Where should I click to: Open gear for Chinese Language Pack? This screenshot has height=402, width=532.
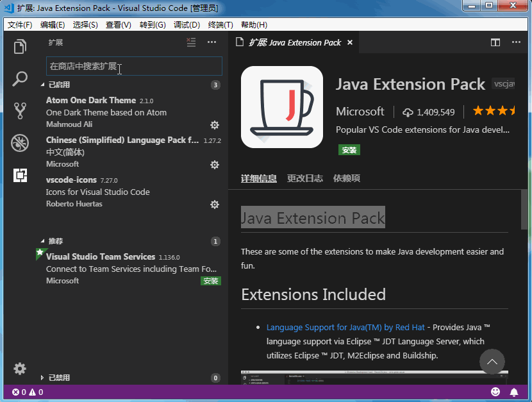coord(215,165)
